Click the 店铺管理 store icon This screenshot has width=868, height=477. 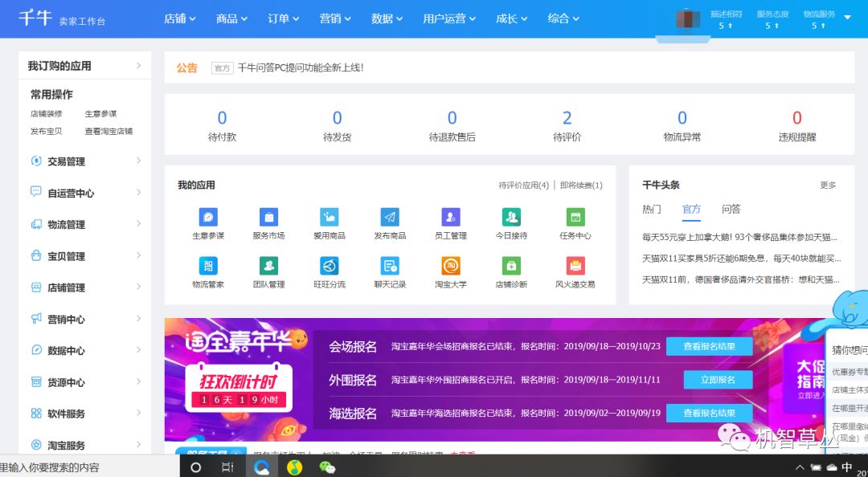pyautogui.click(x=36, y=287)
